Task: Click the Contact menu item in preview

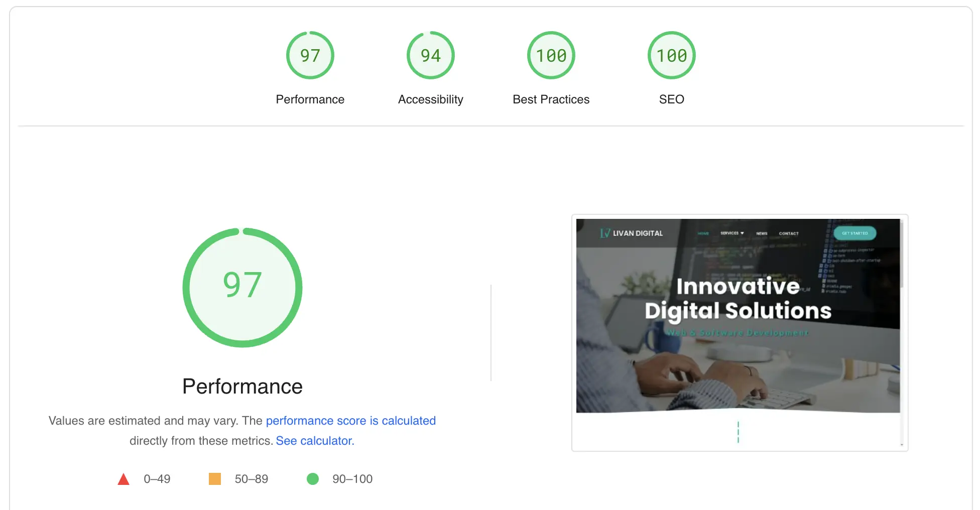Action: point(788,233)
